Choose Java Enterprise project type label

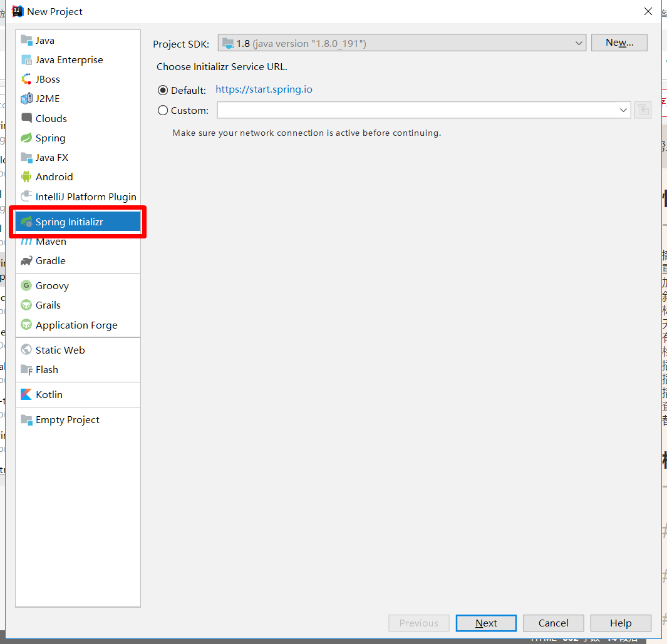point(70,60)
